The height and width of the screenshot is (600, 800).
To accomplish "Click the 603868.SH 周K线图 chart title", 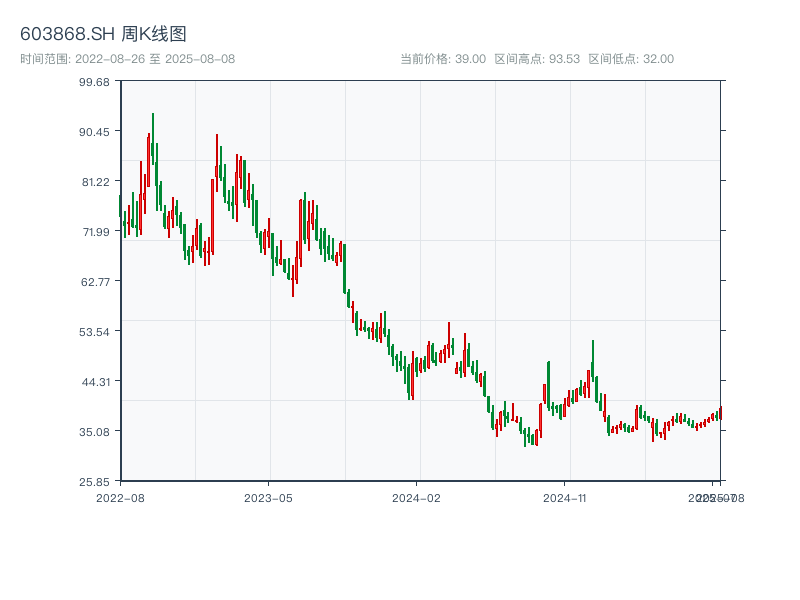I will (x=103, y=34).
